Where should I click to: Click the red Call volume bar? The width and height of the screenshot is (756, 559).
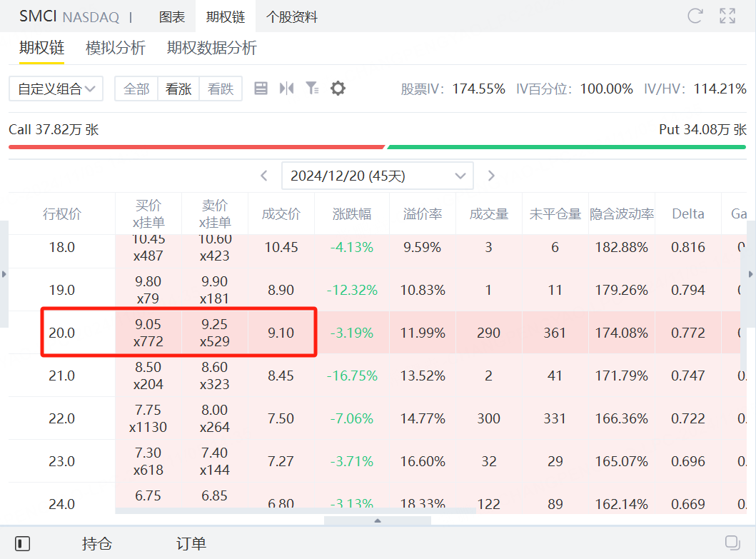pos(197,146)
